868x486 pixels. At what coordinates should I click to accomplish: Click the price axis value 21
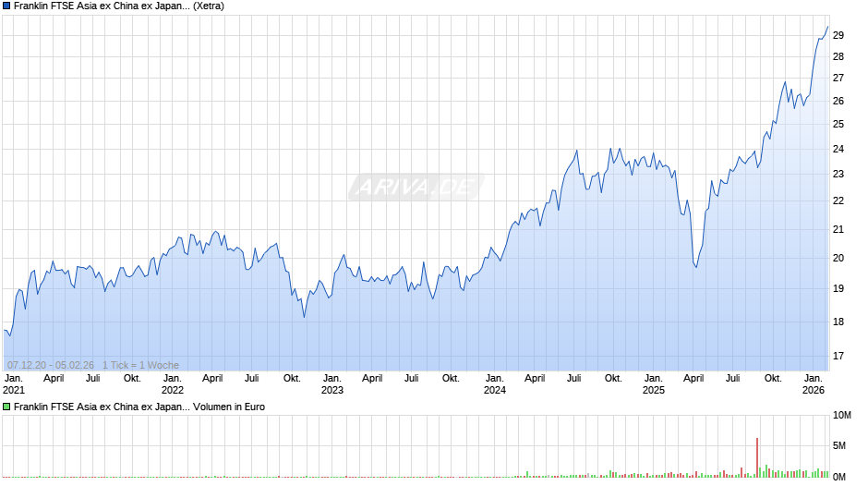click(838, 229)
